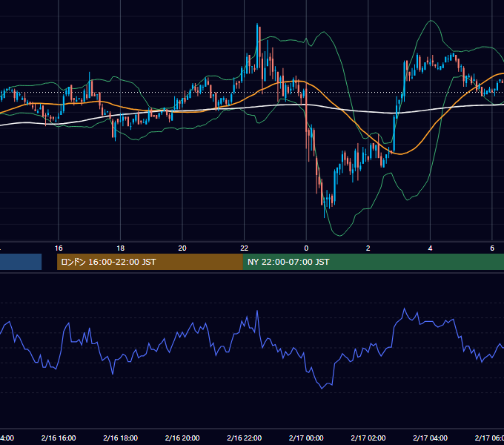Click the NY 22:00-07:00 JST session bar

(x=373, y=262)
